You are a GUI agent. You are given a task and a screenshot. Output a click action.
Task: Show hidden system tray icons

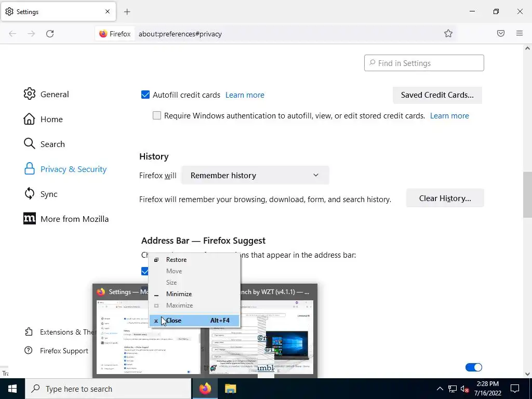coord(440,389)
